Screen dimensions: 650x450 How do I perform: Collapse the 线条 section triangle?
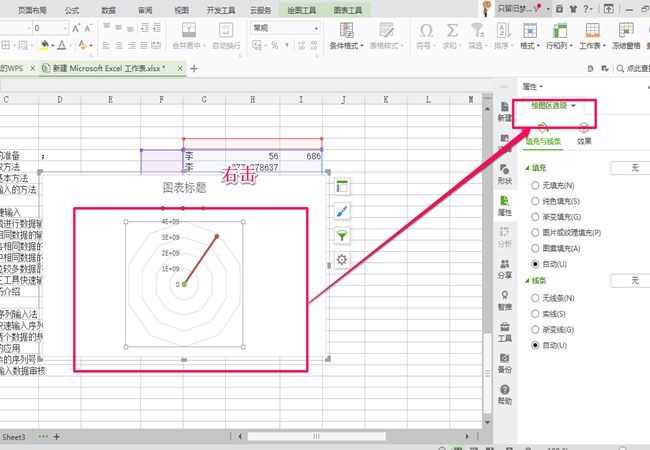pos(527,281)
